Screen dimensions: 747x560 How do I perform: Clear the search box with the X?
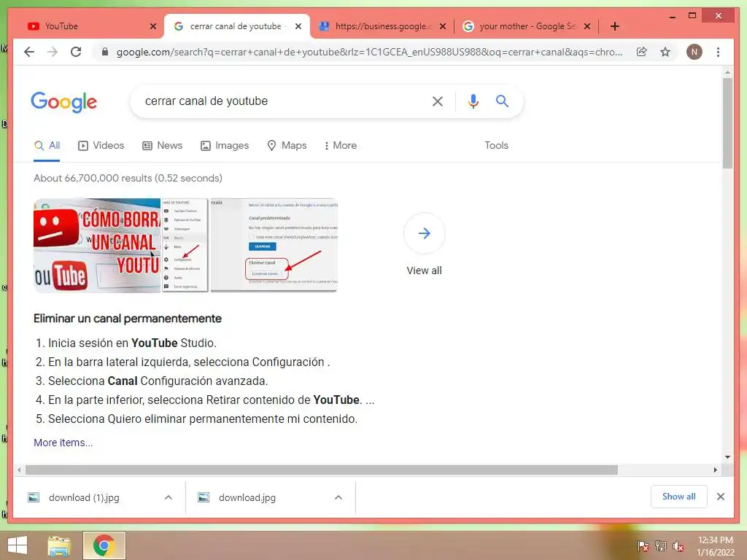point(438,101)
